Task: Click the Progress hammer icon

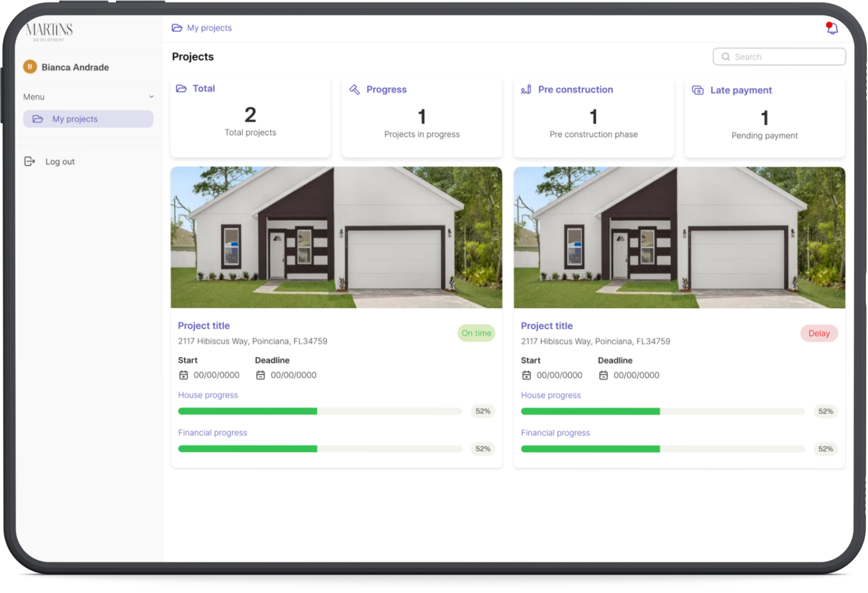Action: (x=354, y=90)
